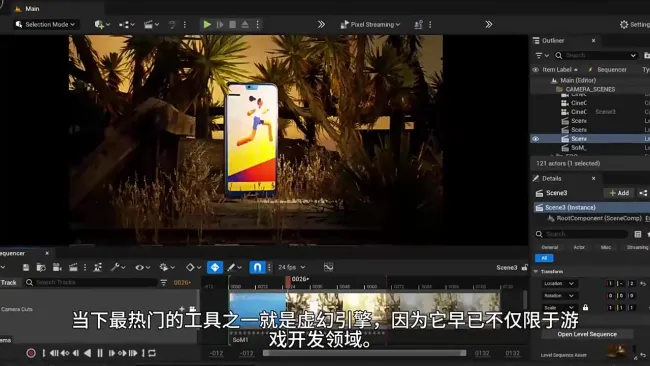Click the Stop simulation square button
The image size is (650, 366).
click(233, 24)
